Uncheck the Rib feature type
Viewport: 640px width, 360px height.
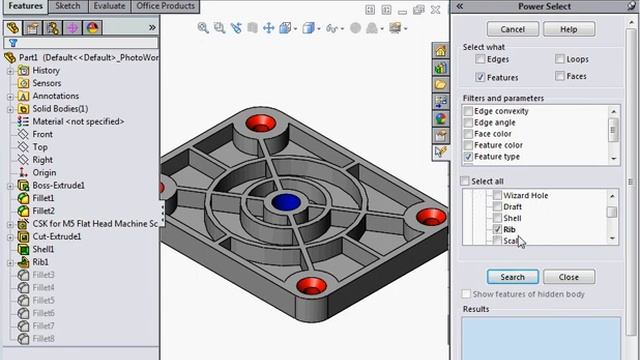pos(497,229)
